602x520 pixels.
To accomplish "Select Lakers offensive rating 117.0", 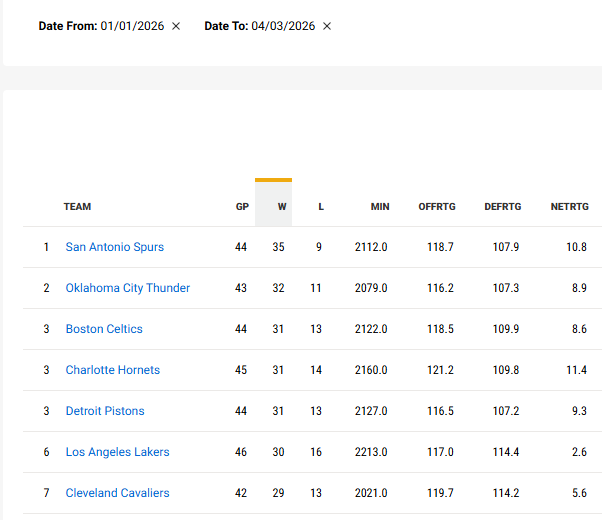I will 440,452.
